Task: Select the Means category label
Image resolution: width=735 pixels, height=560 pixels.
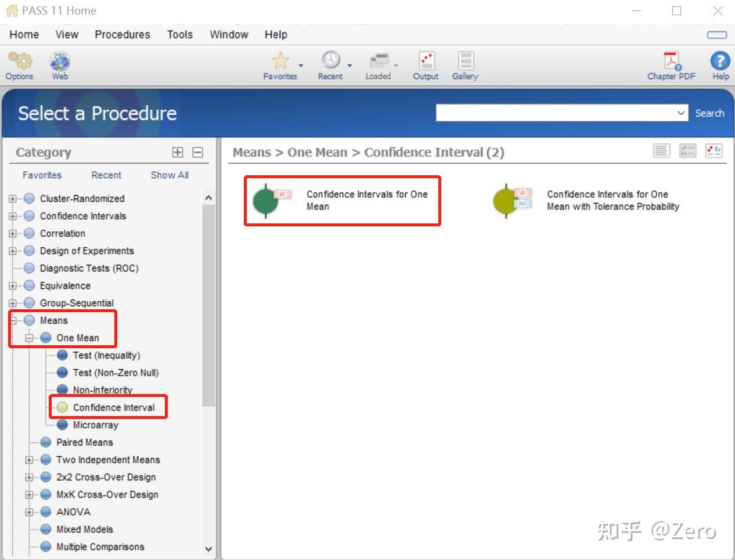Action: pyautogui.click(x=54, y=320)
